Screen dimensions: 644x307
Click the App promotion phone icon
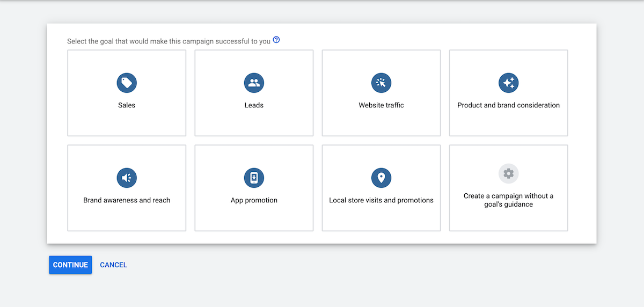click(x=254, y=178)
